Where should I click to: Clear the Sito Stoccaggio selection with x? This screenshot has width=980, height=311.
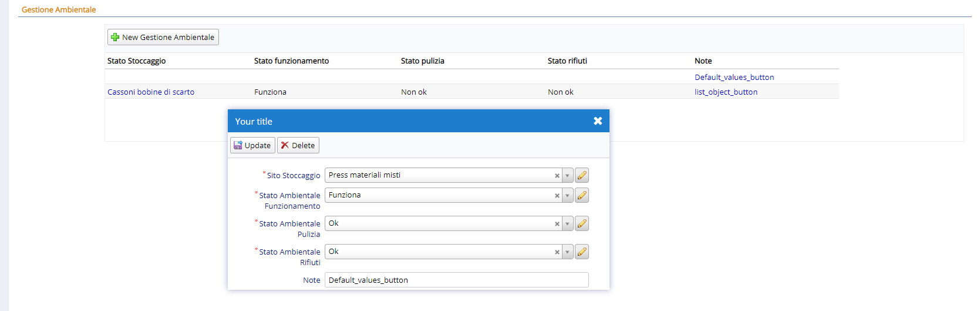pos(557,176)
